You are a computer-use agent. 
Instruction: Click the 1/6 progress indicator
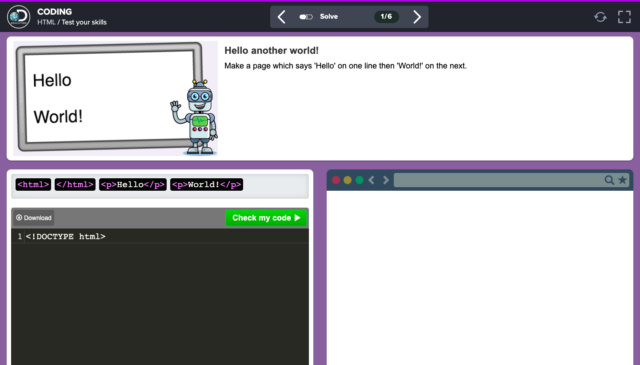[386, 17]
